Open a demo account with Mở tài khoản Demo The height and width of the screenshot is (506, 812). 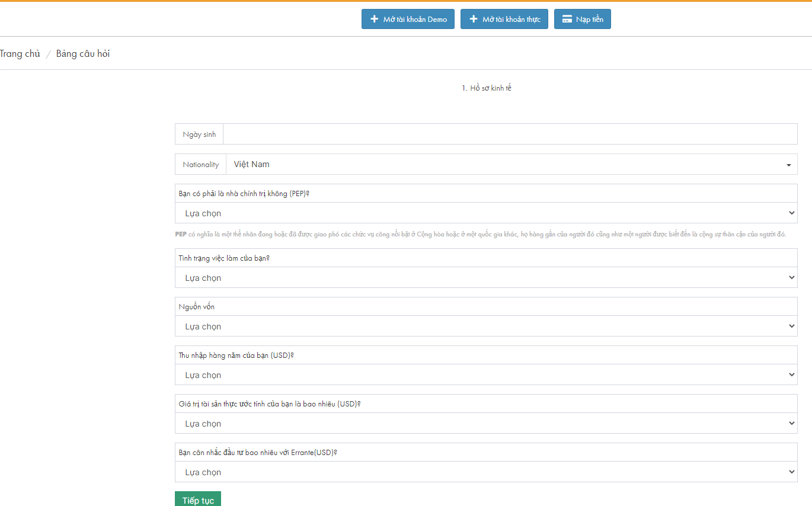click(x=408, y=19)
